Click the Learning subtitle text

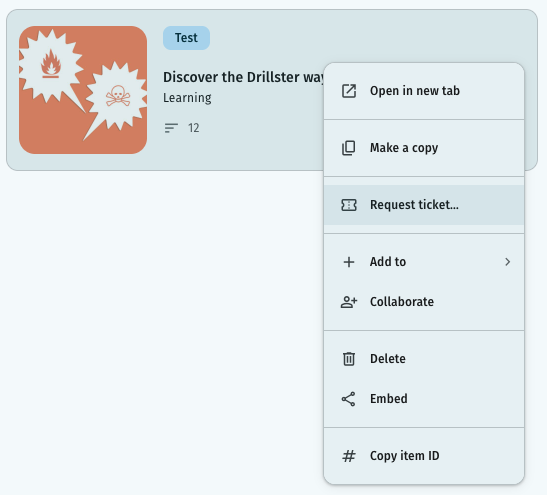[x=187, y=98]
